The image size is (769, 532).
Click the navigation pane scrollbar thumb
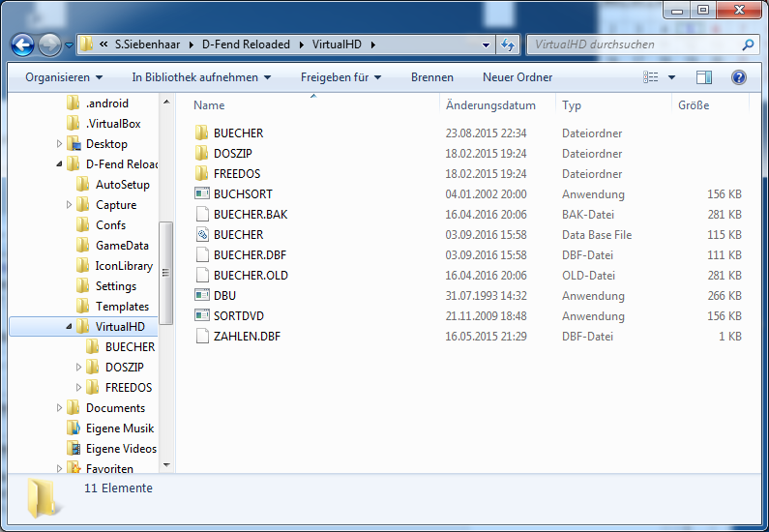[166, 273]
